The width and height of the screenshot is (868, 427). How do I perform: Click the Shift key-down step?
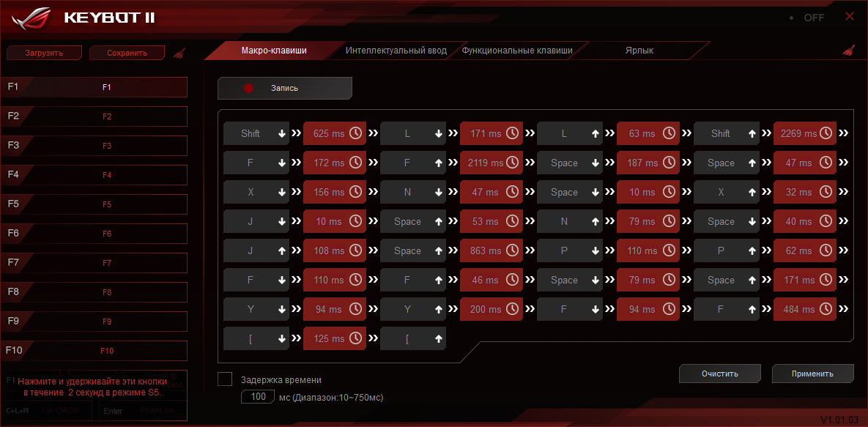pyautogui.click(x=256, y=133)
